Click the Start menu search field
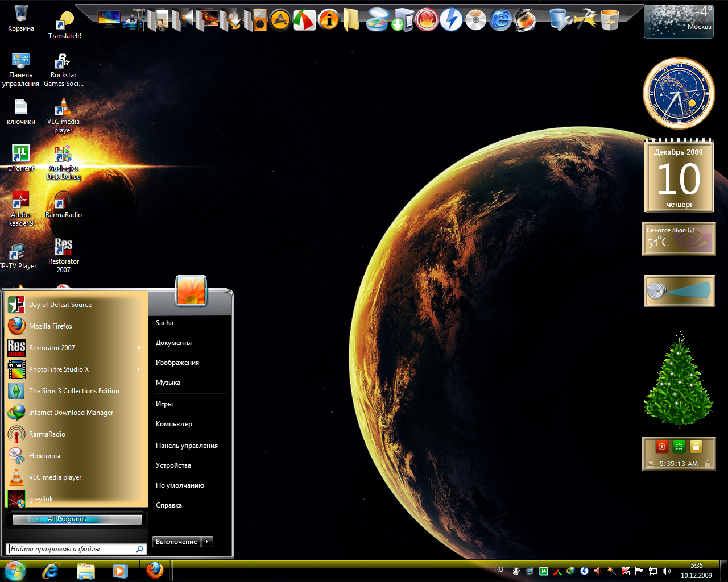The width and height of the screenshot is (728, 582). point(77,549)
